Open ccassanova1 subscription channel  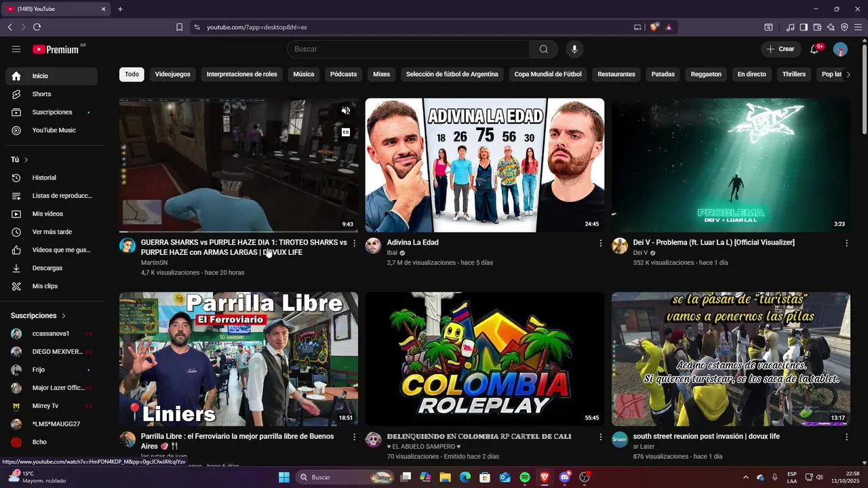pos(52,333)
